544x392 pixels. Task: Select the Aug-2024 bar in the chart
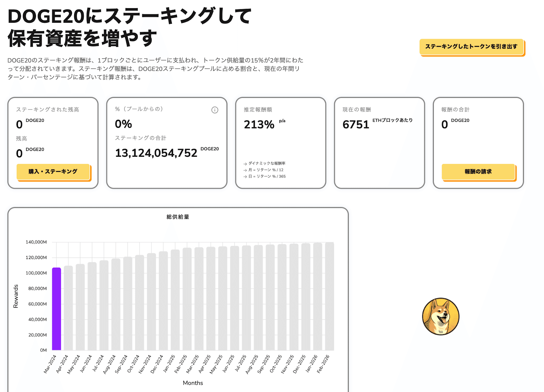point(116,304)
